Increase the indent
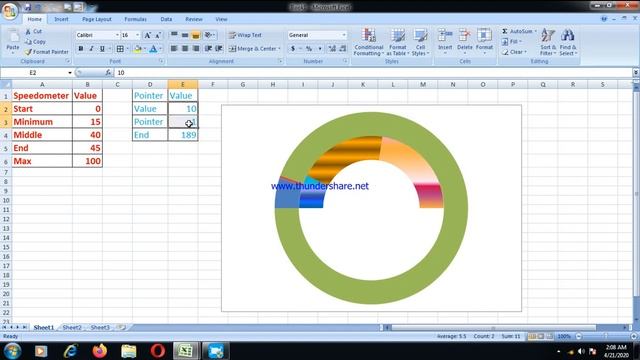 coord(219,49)
